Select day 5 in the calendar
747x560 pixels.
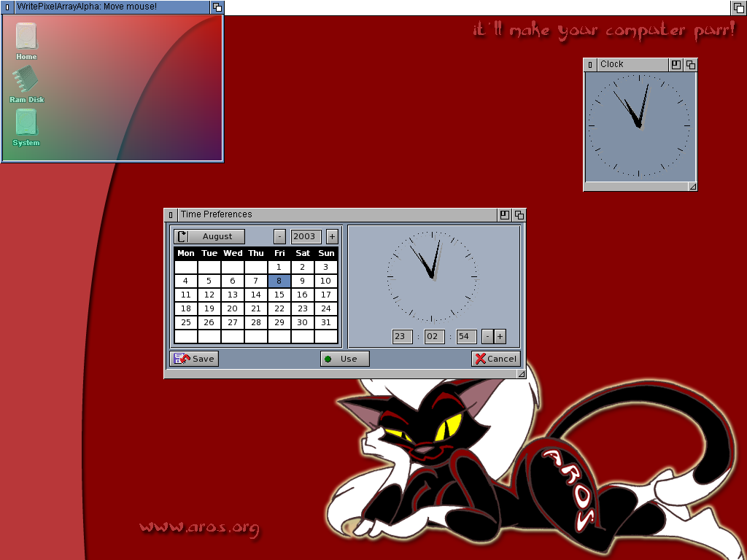point(209,281)
